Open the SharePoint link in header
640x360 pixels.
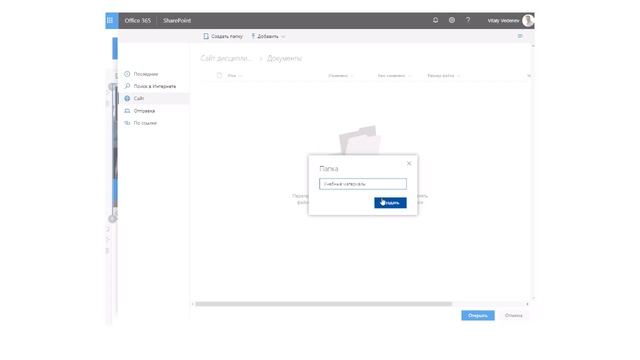click(177, 20)
